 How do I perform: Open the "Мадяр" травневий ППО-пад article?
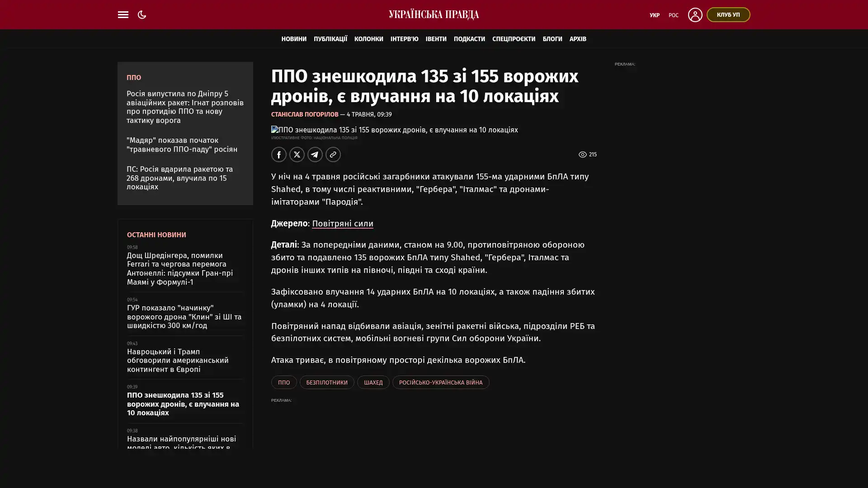click(x=182, y=145)
